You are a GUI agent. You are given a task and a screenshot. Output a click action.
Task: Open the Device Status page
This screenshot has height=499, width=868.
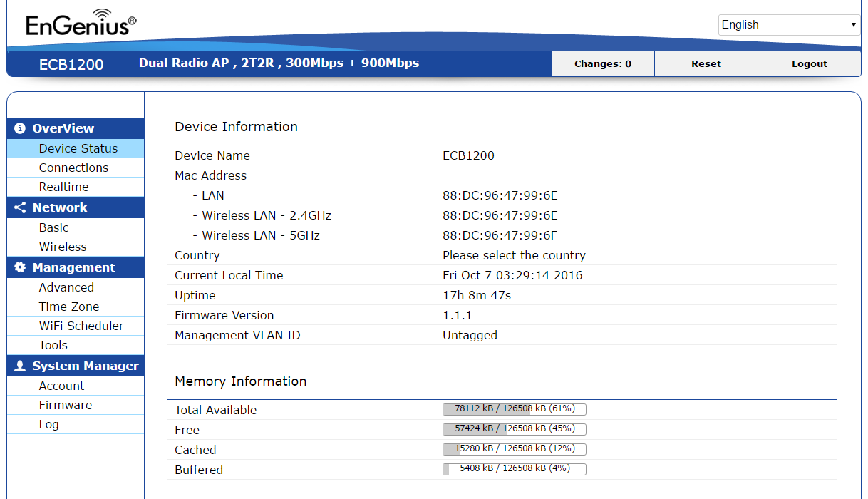pos(76,148)
